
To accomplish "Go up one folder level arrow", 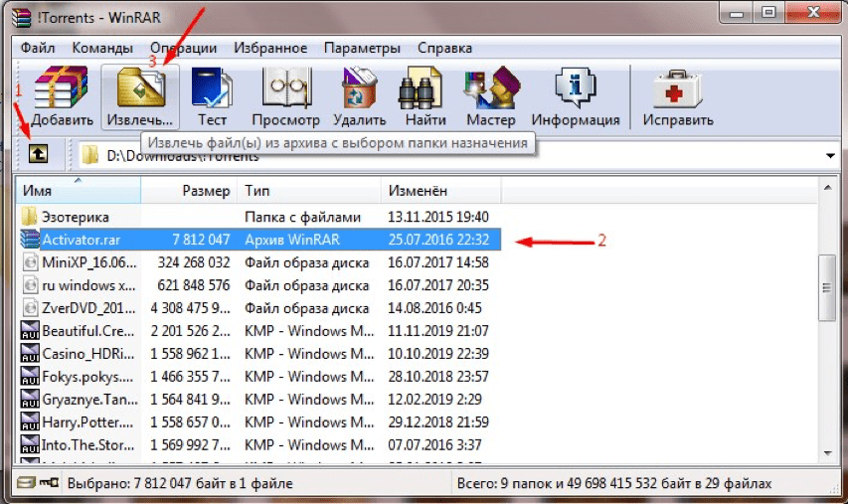I will (x=38, y=154).
